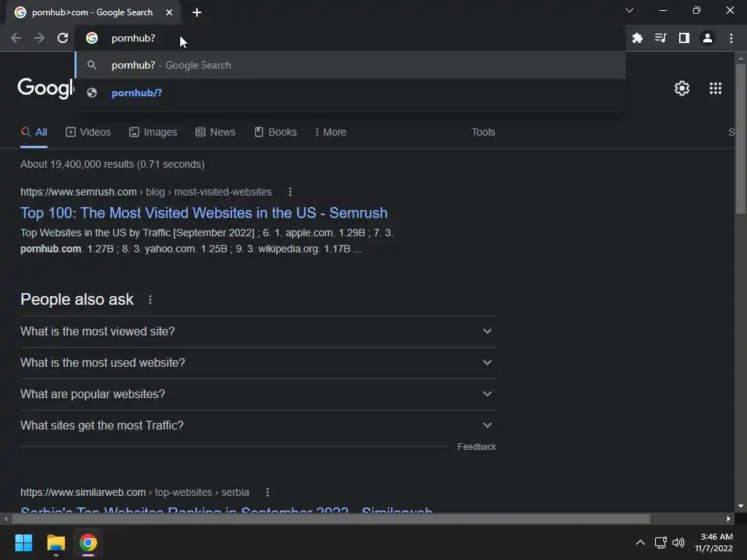Viewport: 747px width, 560px height.
Task: Open People also ask options menu
Action: tap(150, 300)
